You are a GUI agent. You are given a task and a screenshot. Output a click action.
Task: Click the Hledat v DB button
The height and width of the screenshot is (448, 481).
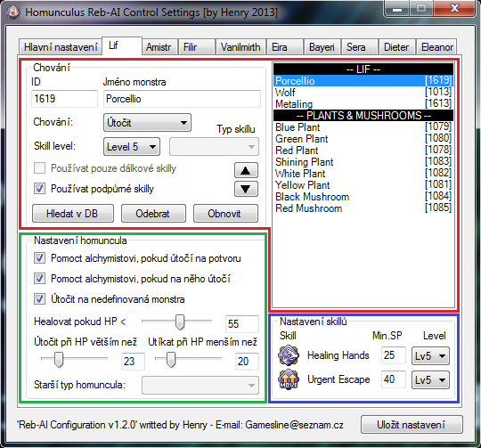(x=73, y=214)
